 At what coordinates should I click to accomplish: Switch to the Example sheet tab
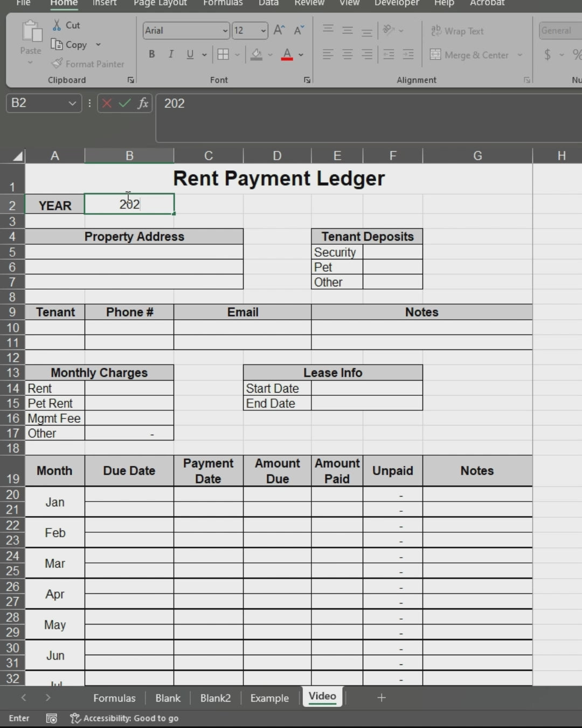[x=269, y=698]
